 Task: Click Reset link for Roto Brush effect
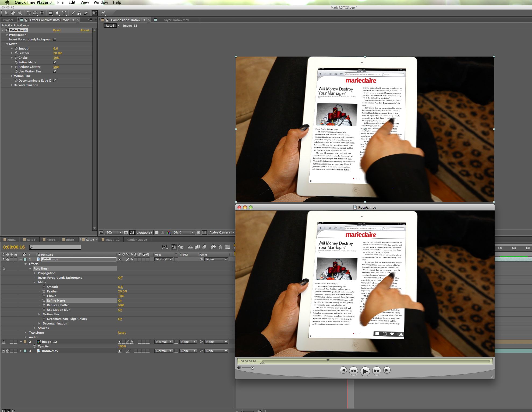[57, 30]
